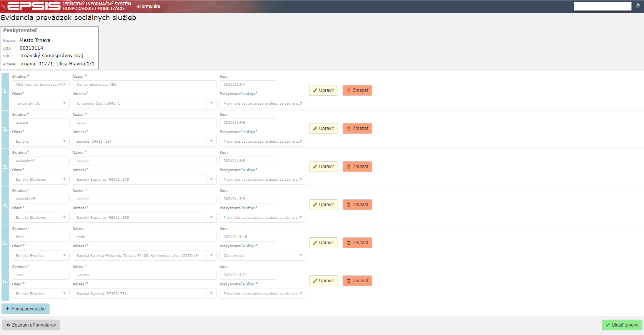Open the eFormuláre menu item
644x335 pixels.
tap(148, 6)
